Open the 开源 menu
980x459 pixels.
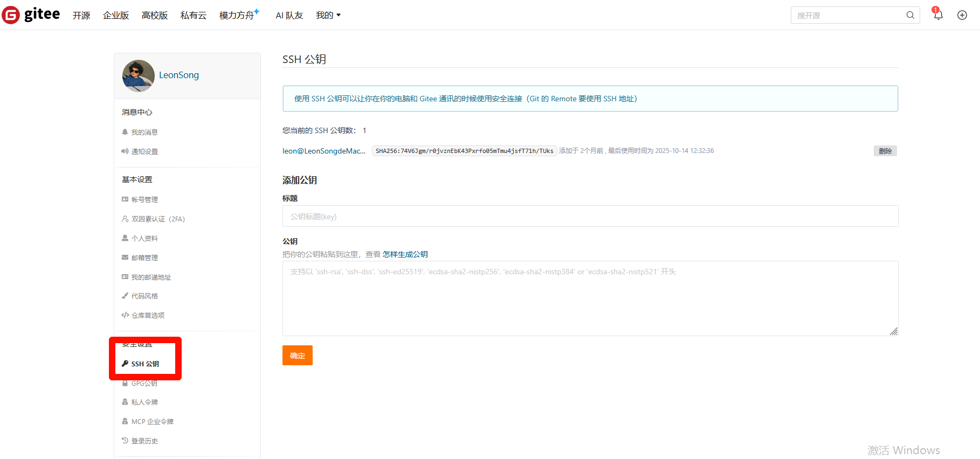pyautogui.click(x=81, y=15)
